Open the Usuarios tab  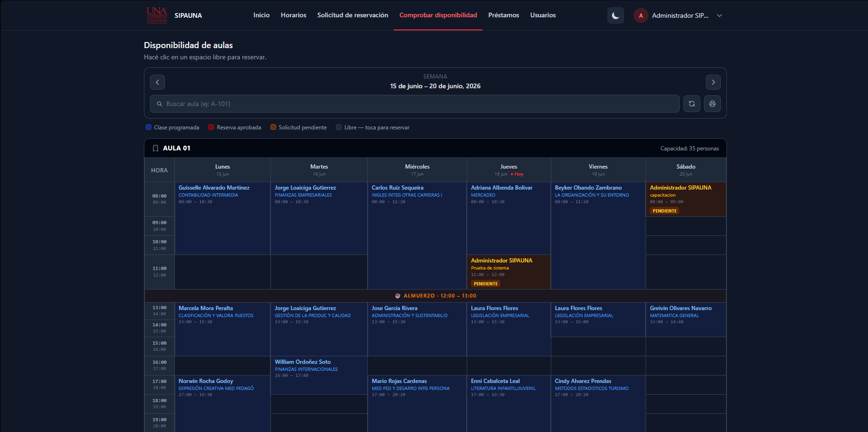(x=543, y=15)
